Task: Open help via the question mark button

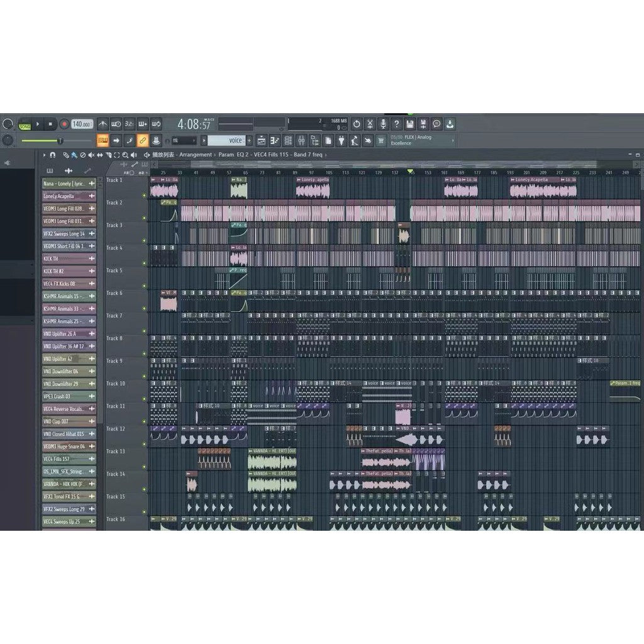Action: pyautogui.click(x=395, y=124)
